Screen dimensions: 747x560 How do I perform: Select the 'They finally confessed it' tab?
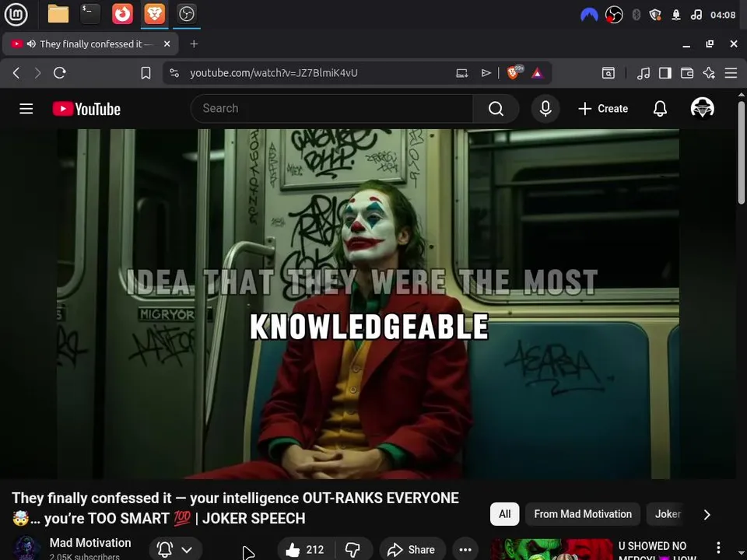pos(90,44)
